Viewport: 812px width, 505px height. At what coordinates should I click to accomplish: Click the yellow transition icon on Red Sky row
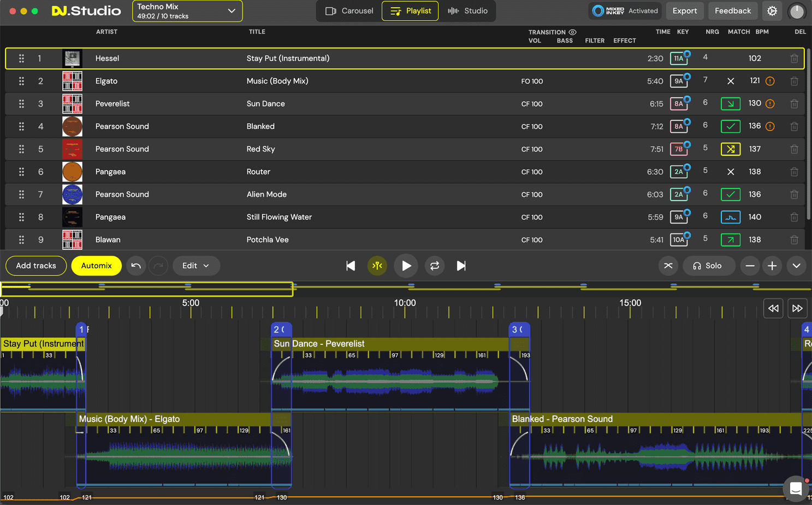[x=731, y=149]
